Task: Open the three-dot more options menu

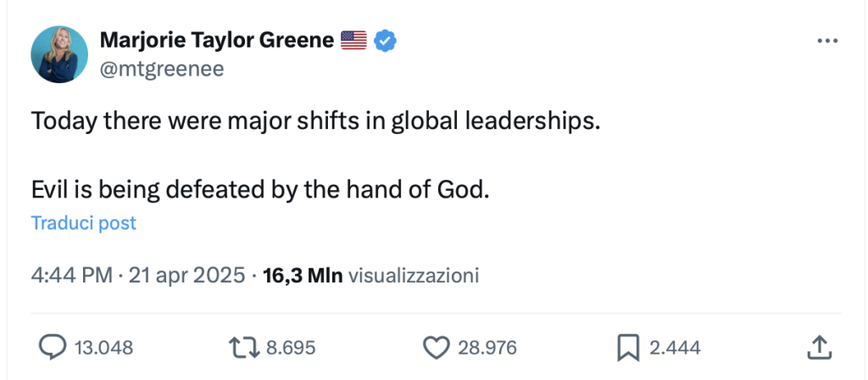Action: tap(827, 41)
